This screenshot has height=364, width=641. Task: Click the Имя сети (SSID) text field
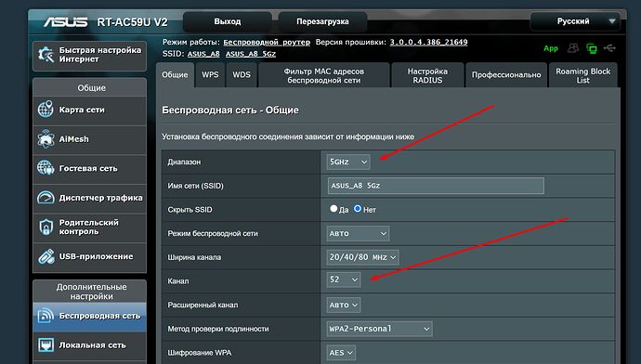point(436,186)
